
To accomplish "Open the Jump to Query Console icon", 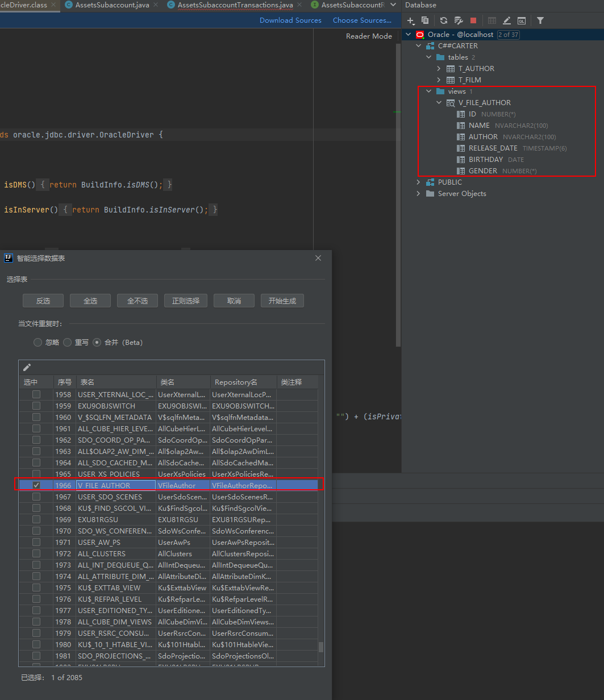I will pos(522,20).
